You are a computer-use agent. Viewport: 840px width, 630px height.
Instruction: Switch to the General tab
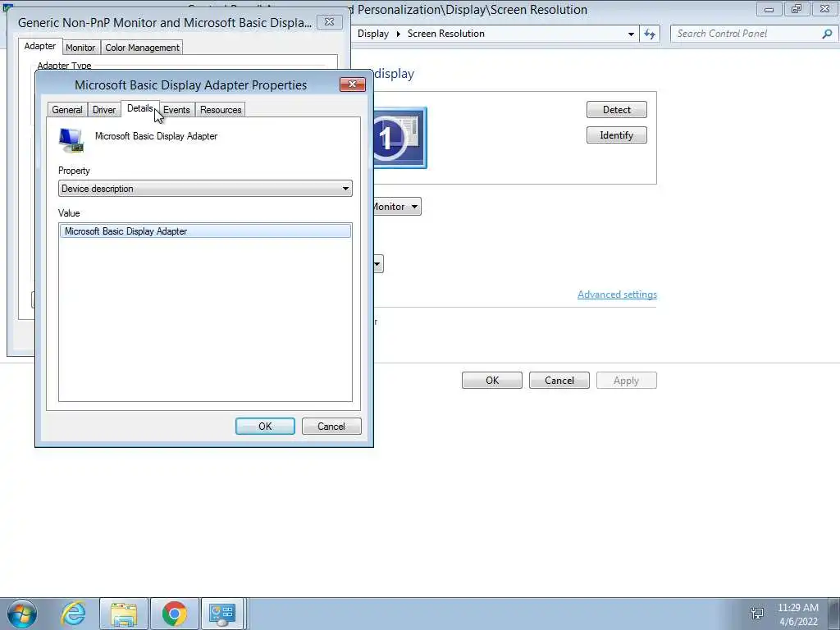[x=67, y=110]
